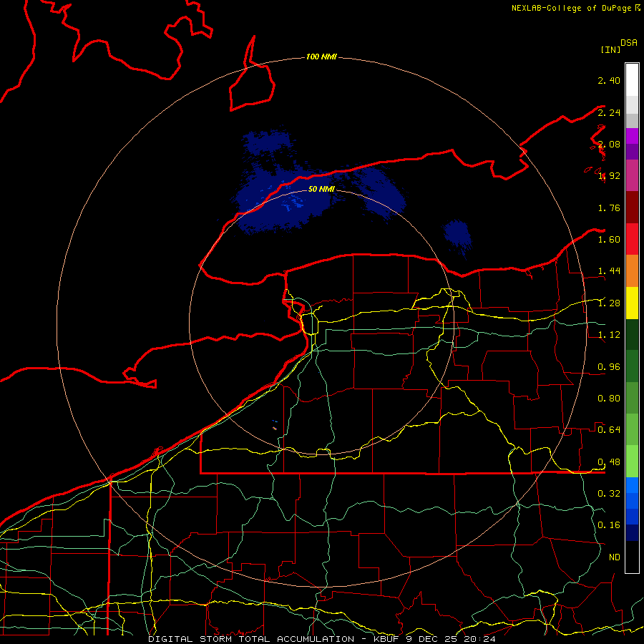The image size is (644, 644).
Task: Click the tiny colored echo speck southwest of radar center
Action: 274,426
